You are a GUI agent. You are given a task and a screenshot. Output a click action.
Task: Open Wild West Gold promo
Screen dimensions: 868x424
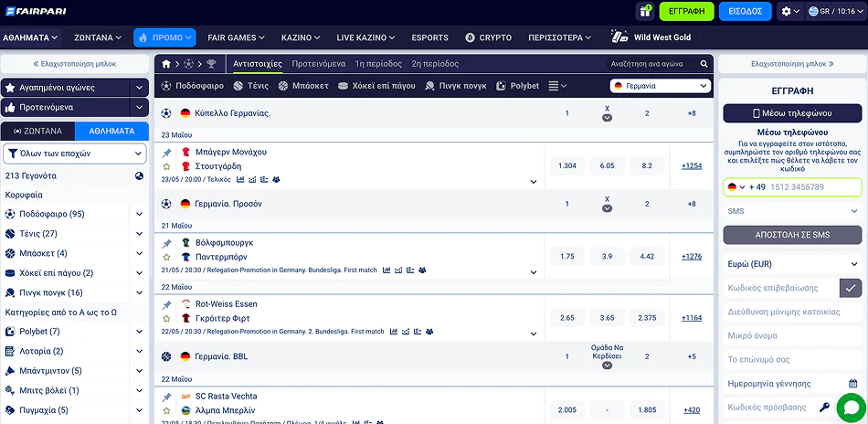651,37
